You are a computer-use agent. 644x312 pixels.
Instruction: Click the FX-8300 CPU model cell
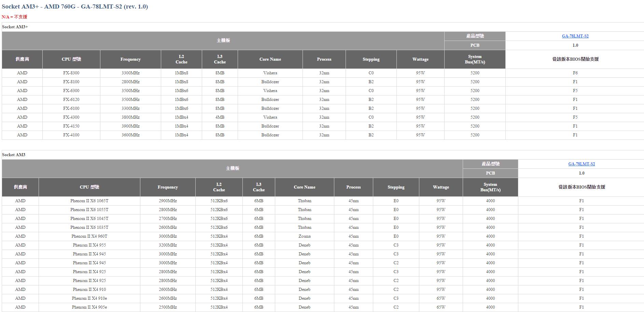coord(71,73)
